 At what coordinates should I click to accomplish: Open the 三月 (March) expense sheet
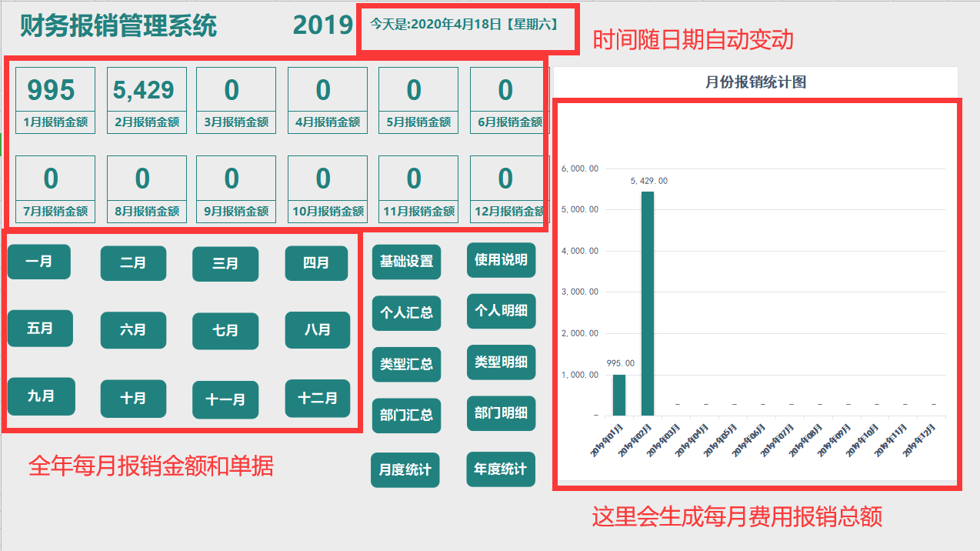[x=225, y=264]
